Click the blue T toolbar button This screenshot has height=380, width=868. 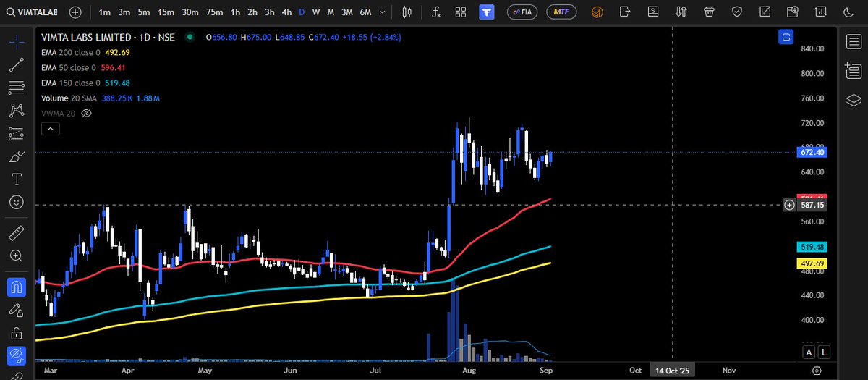coord(486,12)
